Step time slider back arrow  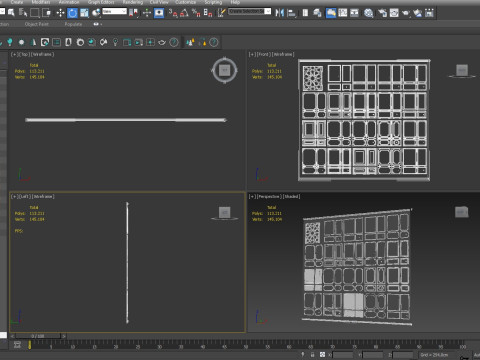[x=12, y=336]
